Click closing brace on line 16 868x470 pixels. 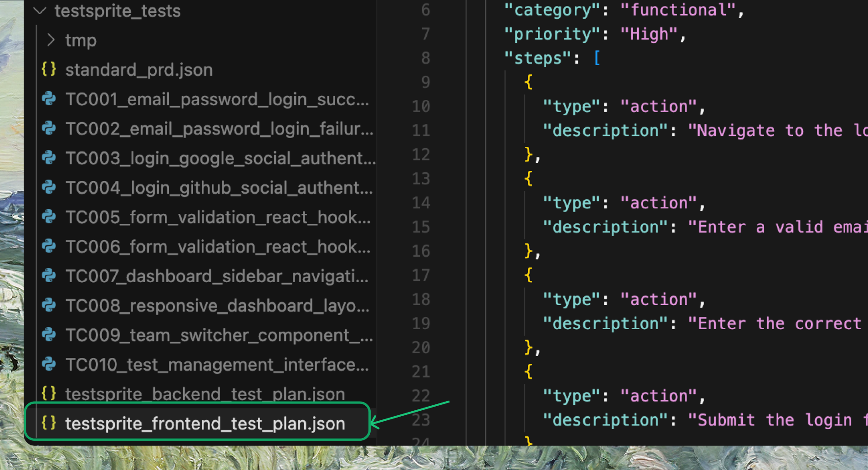[528, 251]
